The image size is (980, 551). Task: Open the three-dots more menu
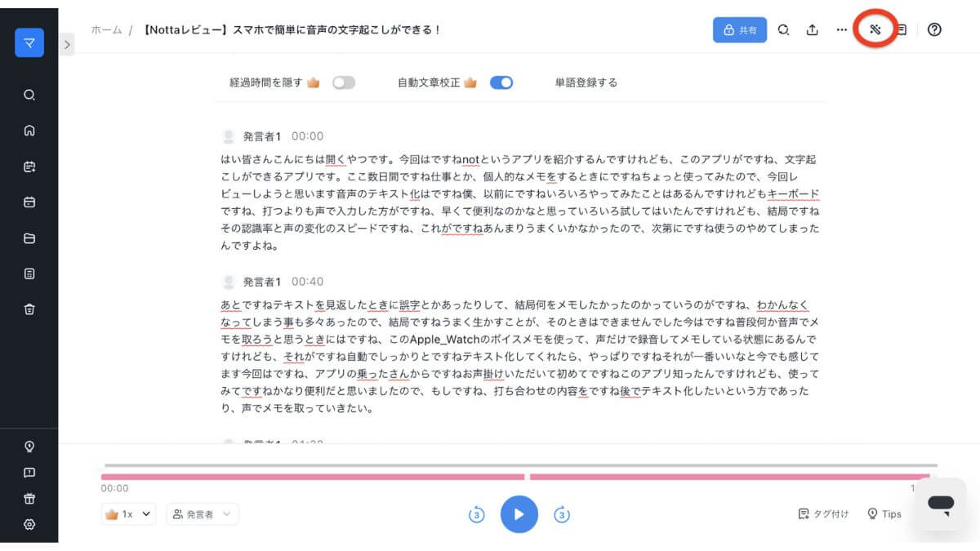pyautogui.click(x=841, y=30)
